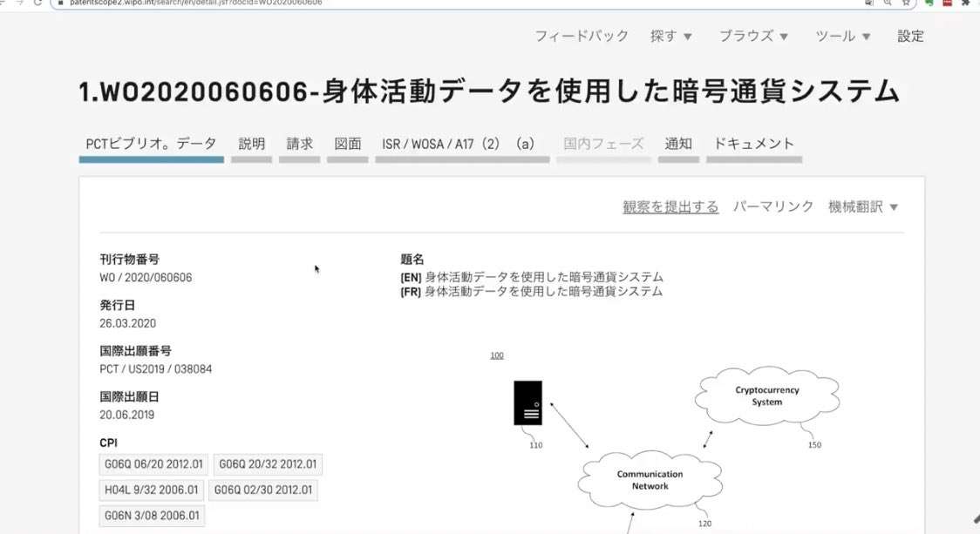Expand the ツール dropdown menu
The height and width of the screenshot is (534, 980).
coord(842,37)
